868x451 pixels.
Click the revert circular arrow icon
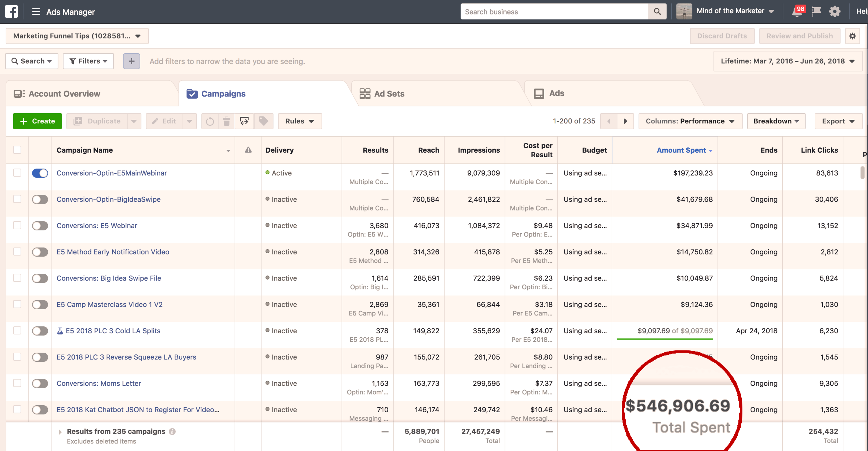(x=210, y=121)
